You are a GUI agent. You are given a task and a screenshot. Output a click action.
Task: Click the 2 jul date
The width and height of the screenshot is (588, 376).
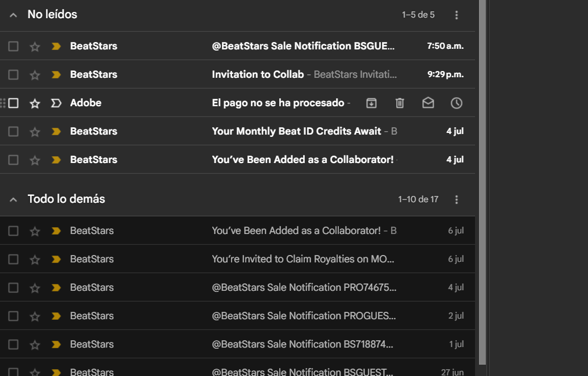click(x=456, y=316)
